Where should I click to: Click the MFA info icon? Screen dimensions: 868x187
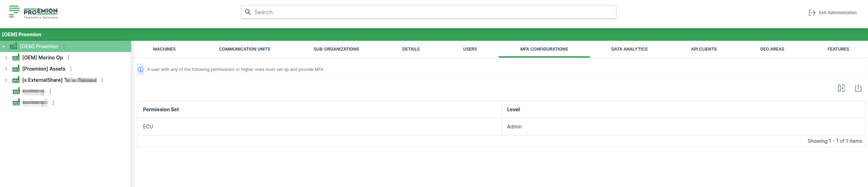coord(140,70)
